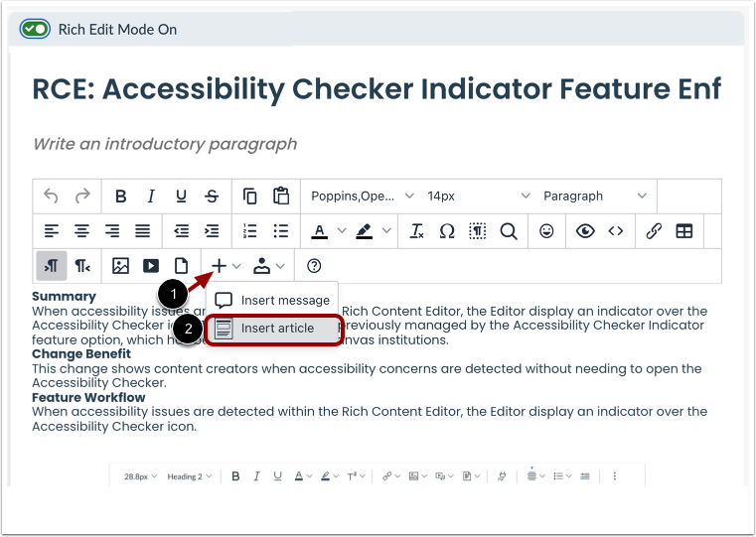Toggle Rich Edit Mode switch off
The width and height of the screenshot is (756, 537).
point(35,29)
